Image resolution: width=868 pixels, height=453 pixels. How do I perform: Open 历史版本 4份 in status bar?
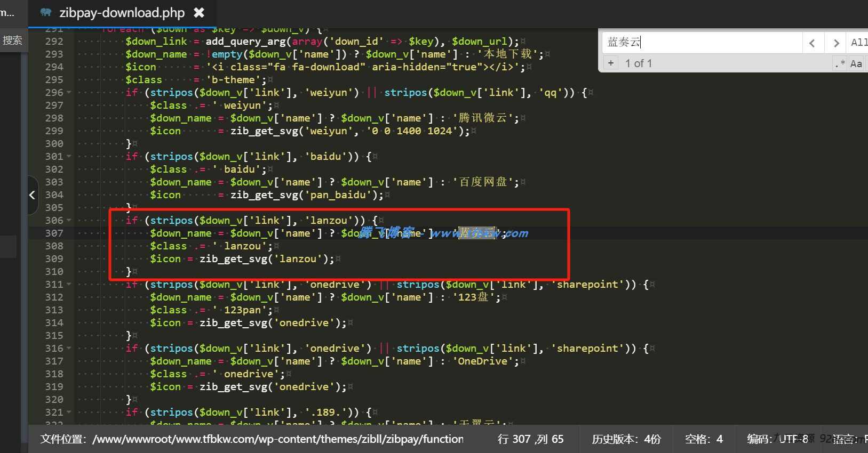626,439
